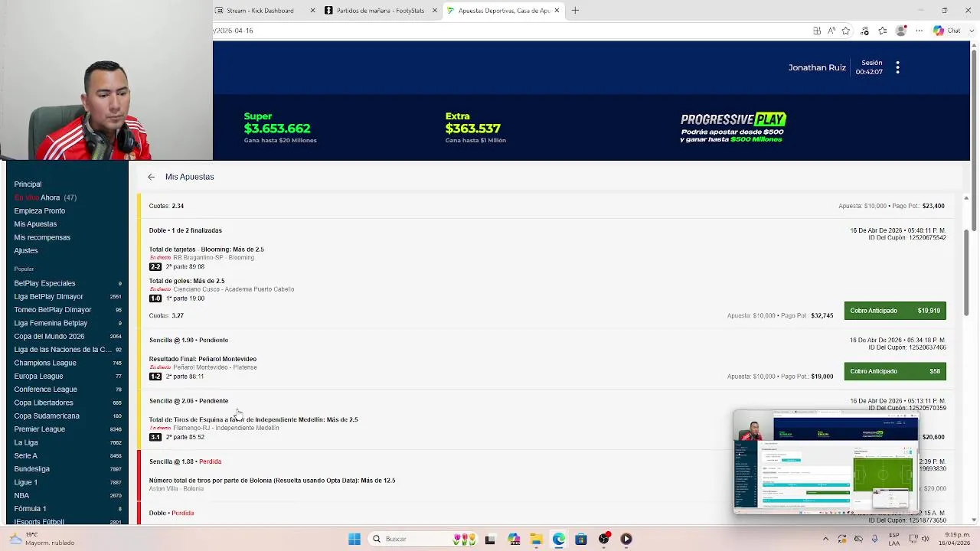Viewport: 980px width, 551px height.
Task: Close the Apuestas Deportivas tab
Action: [557, 11]
